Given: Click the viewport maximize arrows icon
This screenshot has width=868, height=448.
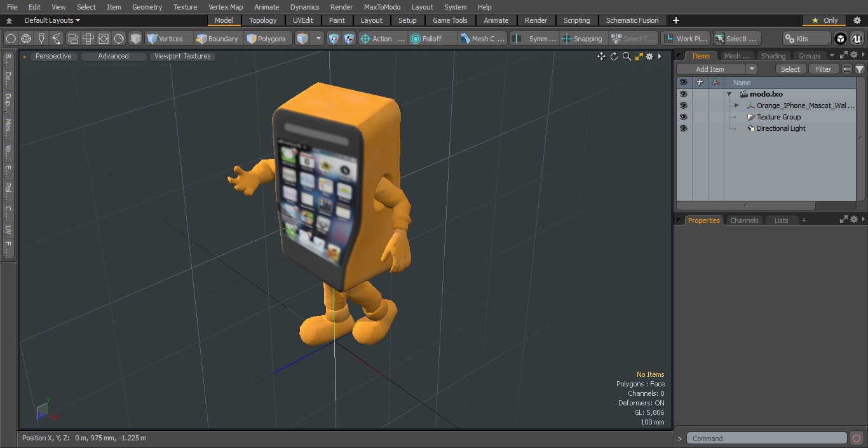Looking at the screenshot, I should [x=639, y=57].
